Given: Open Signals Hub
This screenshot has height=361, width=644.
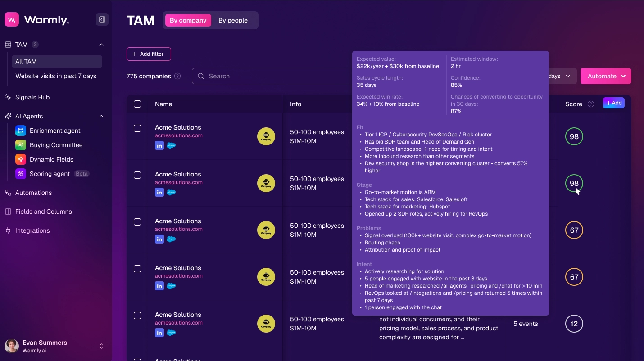Looking at the screenshot, I should 32,97.
